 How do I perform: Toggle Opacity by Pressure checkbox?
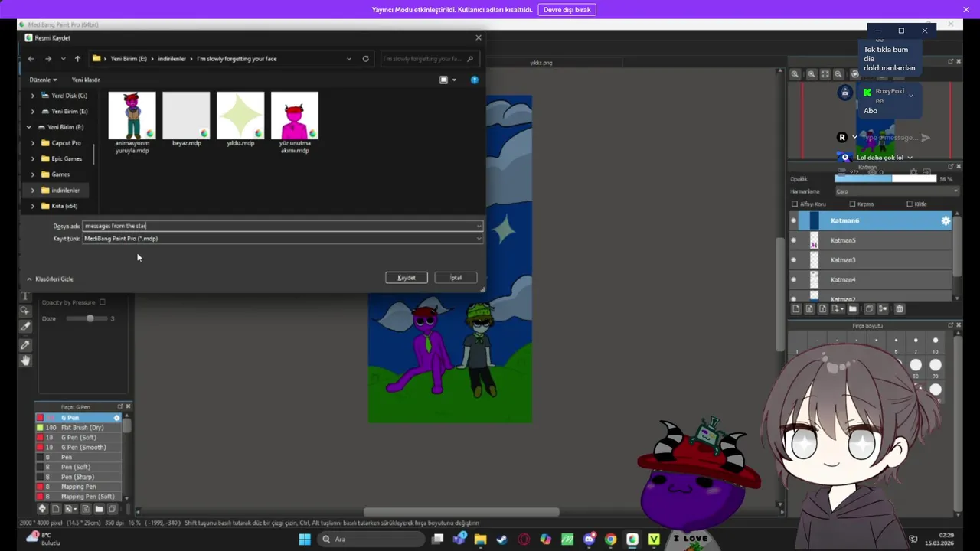102,302
